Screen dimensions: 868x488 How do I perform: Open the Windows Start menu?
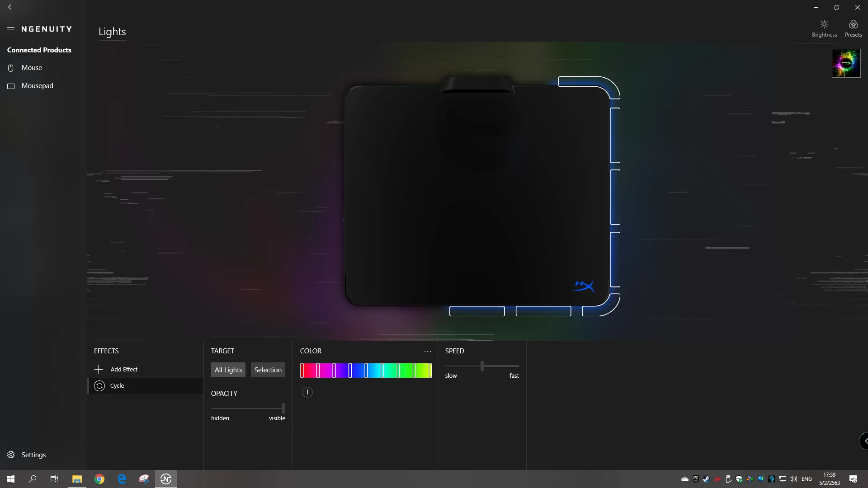click(x=11, y=479)
